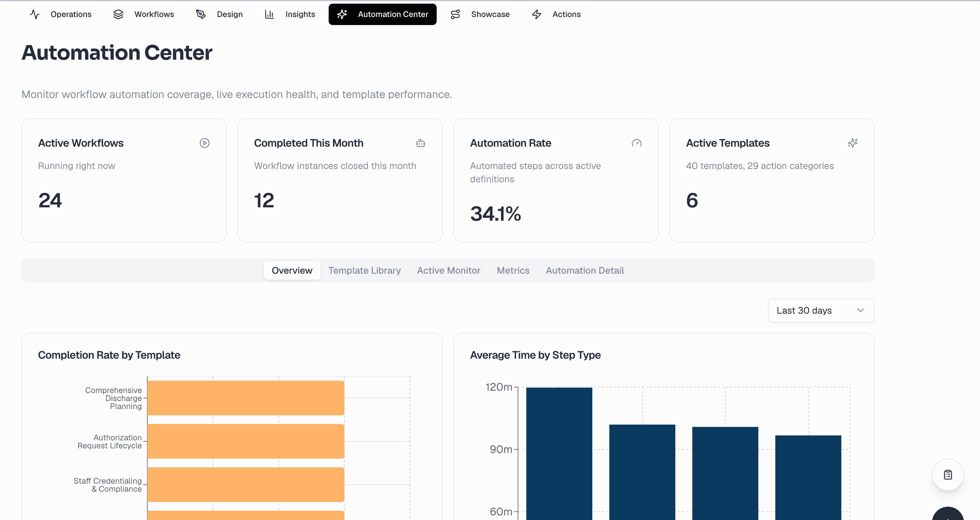
Task: Click the Active Workflows value 24
Action: (x=50, y=200)
